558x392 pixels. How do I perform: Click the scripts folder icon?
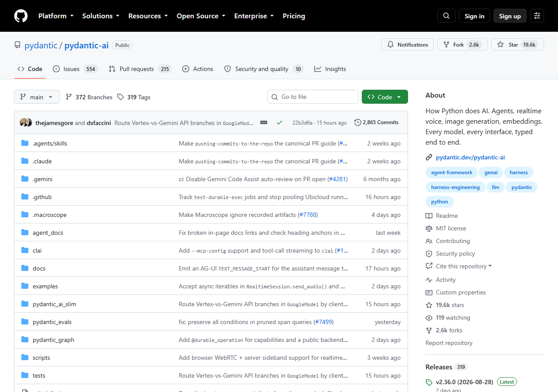[25, 358]
